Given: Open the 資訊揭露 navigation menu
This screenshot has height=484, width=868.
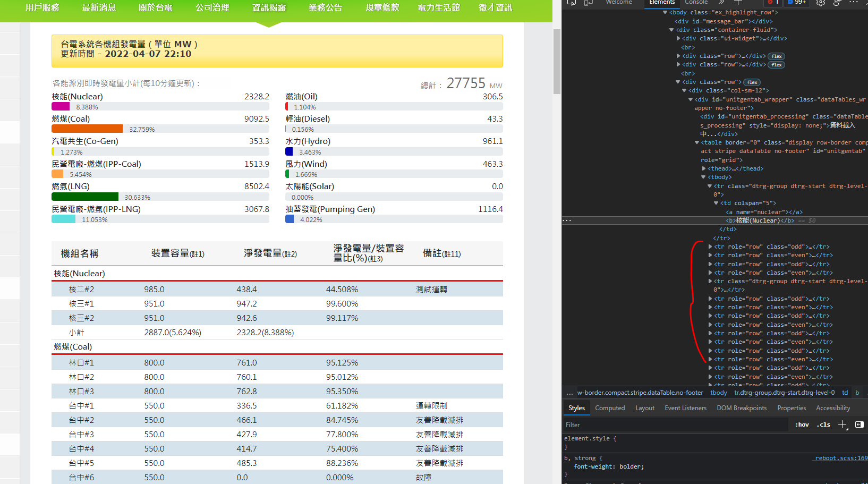Looking at the screenshot, I should tap(269, 7).
